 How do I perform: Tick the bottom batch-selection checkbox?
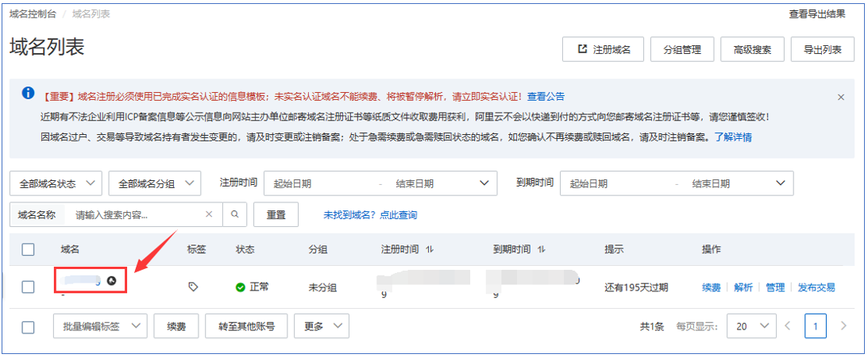[29, 326]
